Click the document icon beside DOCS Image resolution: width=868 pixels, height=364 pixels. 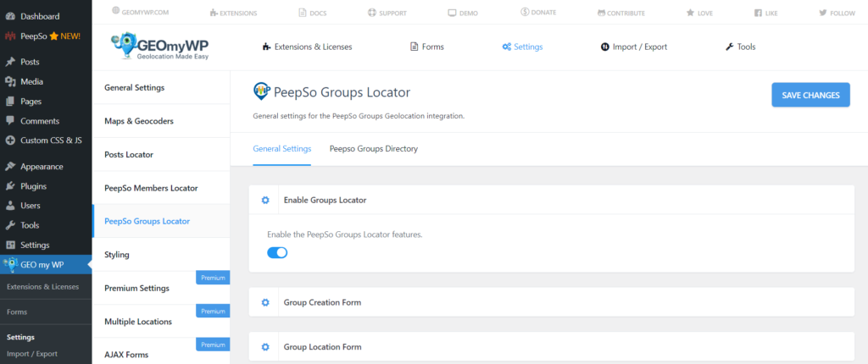pyautogui.click(x=303, y=13)
